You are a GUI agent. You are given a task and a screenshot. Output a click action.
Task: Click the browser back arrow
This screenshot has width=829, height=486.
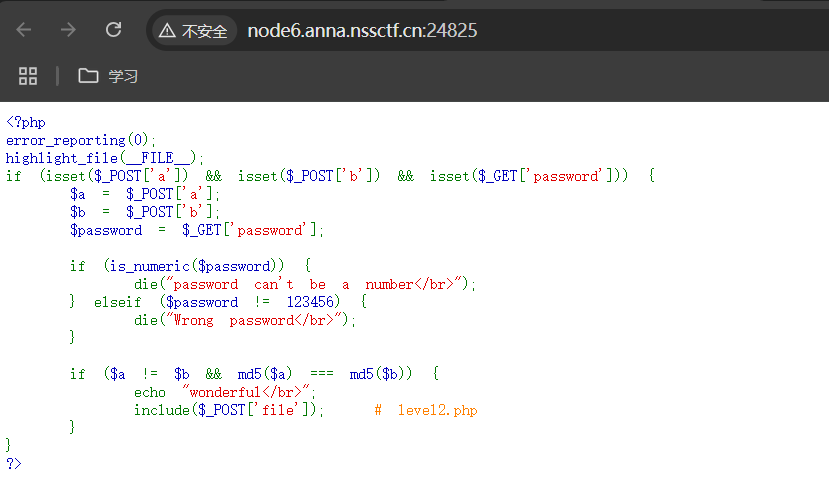click(24, 30)
